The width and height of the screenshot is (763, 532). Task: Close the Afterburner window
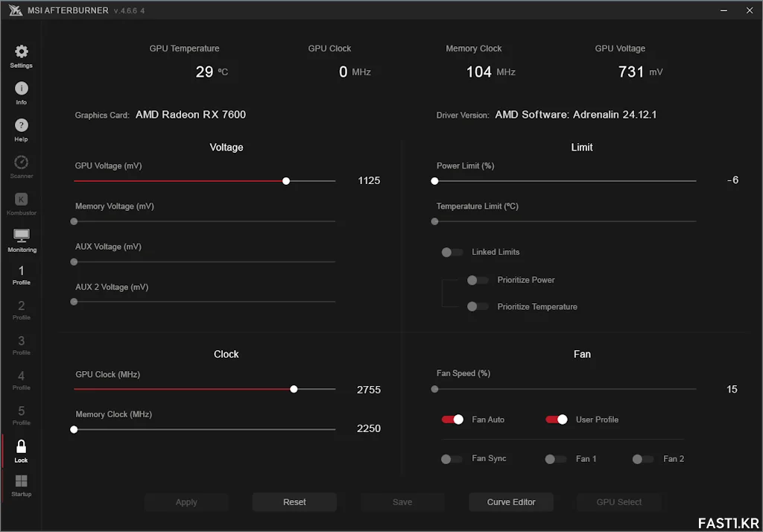click(x=750, y=10)
